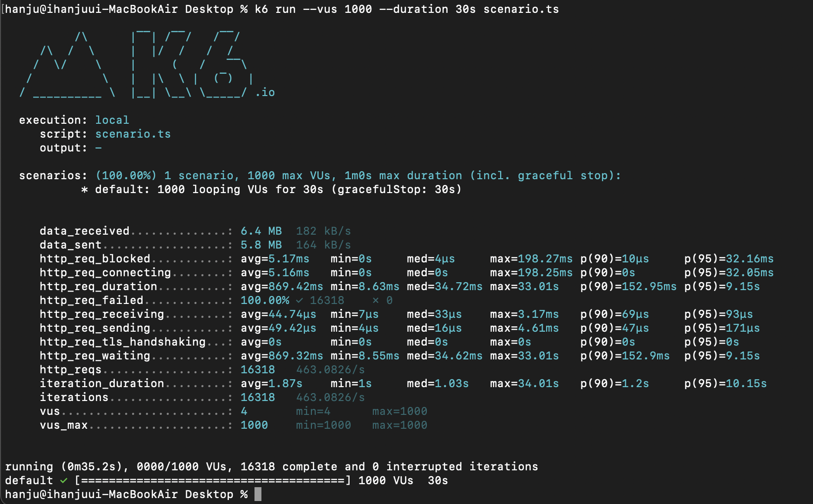The image size is (813, 504).
Task: Click the http_req_connecting metric label
Action: click(105, 273)
